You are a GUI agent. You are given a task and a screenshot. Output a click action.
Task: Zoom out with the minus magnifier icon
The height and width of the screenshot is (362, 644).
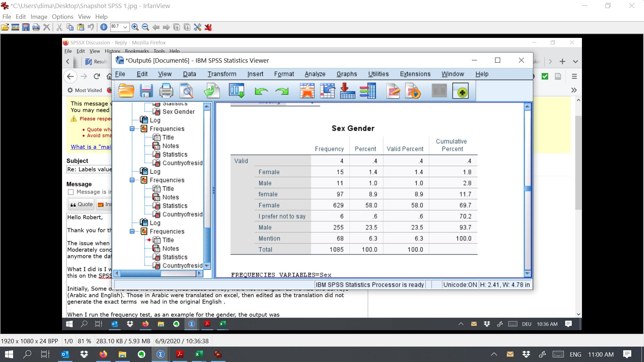click(x=146, y=27)
